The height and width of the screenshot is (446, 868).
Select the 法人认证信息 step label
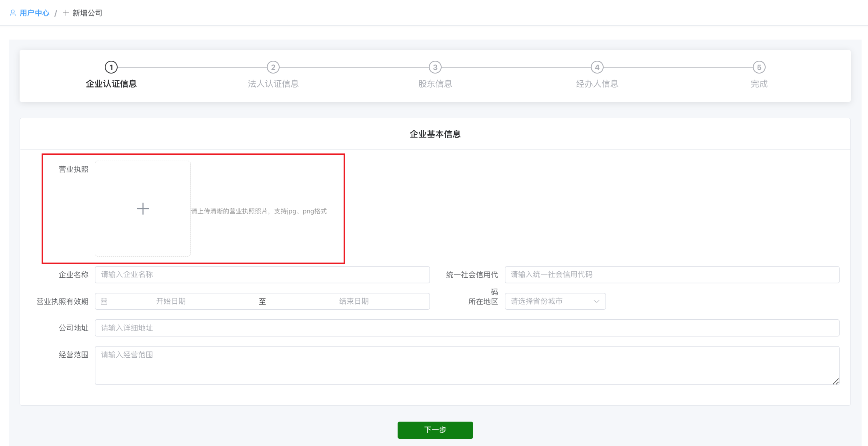[x=273, y=84]
